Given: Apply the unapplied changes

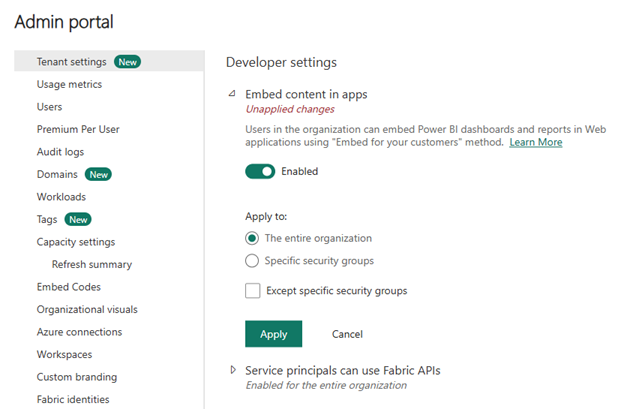Looking at the screenshot, I should point(273,334).
